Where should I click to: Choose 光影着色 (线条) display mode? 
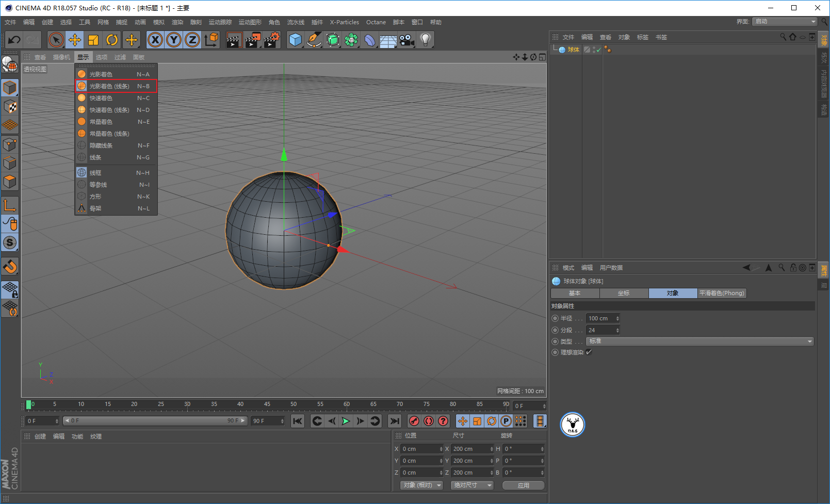click(116, 86)
